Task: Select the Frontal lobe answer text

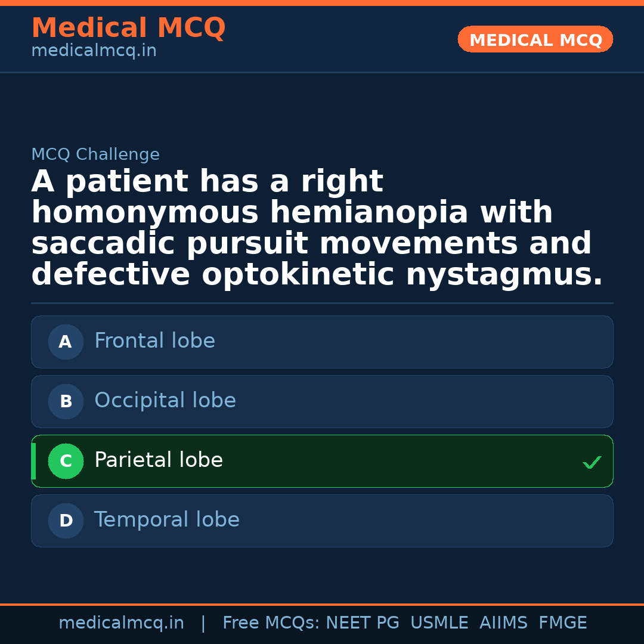Action: pyautogui.click(x=154, y=341)
